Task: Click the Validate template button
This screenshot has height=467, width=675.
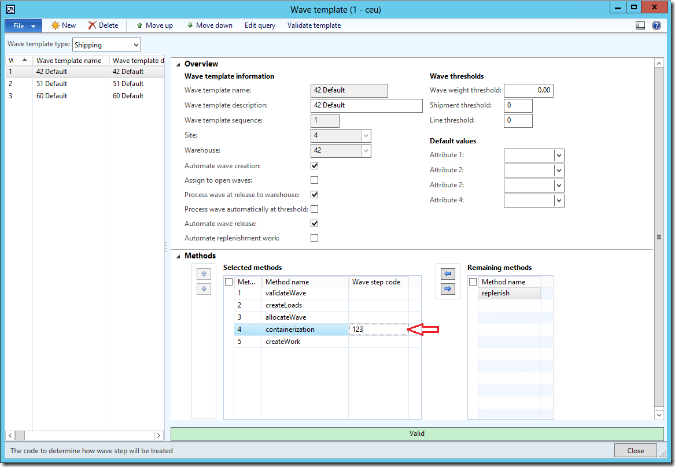Action: point(314,25)
